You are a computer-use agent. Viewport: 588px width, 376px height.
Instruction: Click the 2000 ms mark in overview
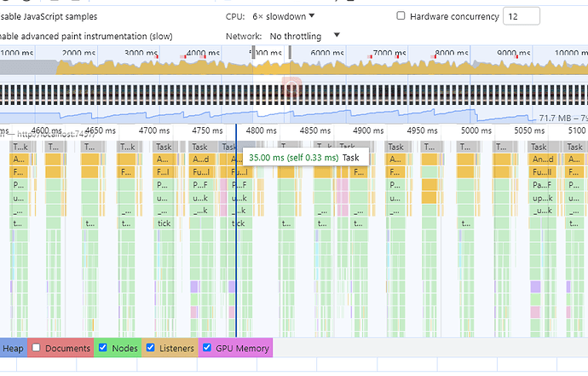tap(79, 54)
